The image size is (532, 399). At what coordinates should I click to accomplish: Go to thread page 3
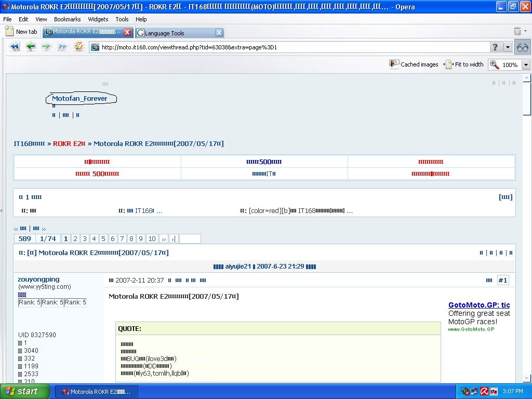pyautogui.click(x=85, y=239)
